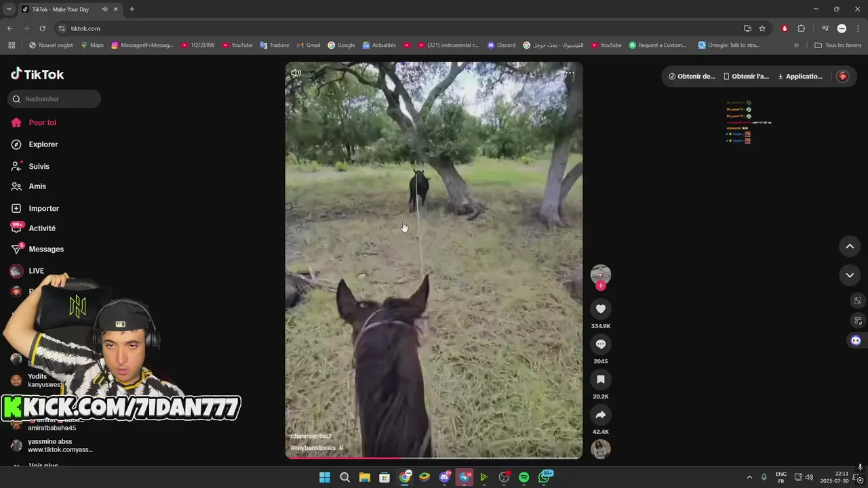The image size is (868, 488).
Task: Go to the Amis page
Action: click(37, 186)
